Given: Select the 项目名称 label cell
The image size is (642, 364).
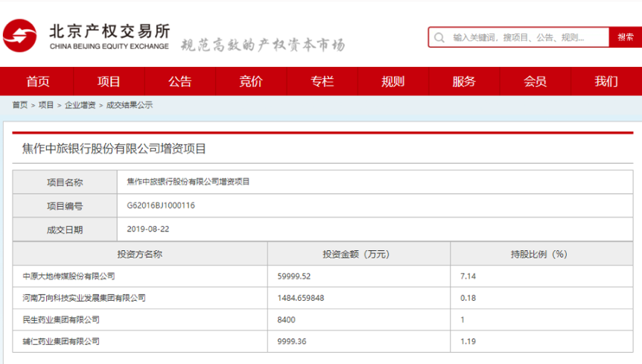Looking at the screenshot, I should (65, 182).
